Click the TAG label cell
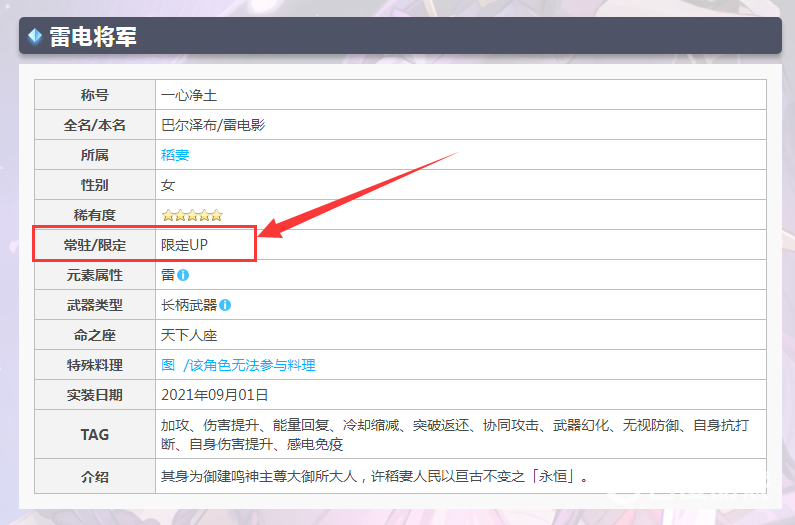Viewport: 795px width, 525px height. tap(95, 434)
